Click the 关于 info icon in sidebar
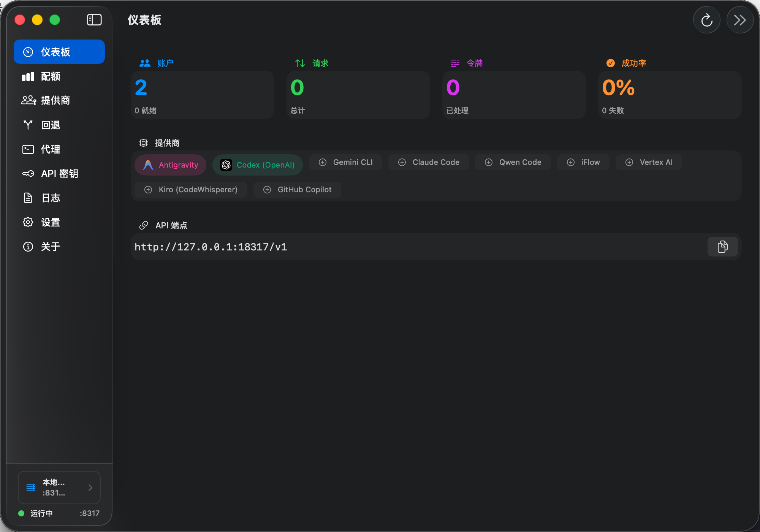 pyautogui.click(x=28, y=247)
